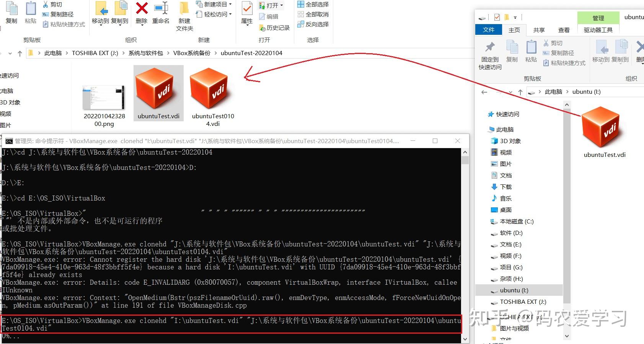Select ubuntuTest.vdi in the ubuntu (I:) window

(x=605, y=132)
